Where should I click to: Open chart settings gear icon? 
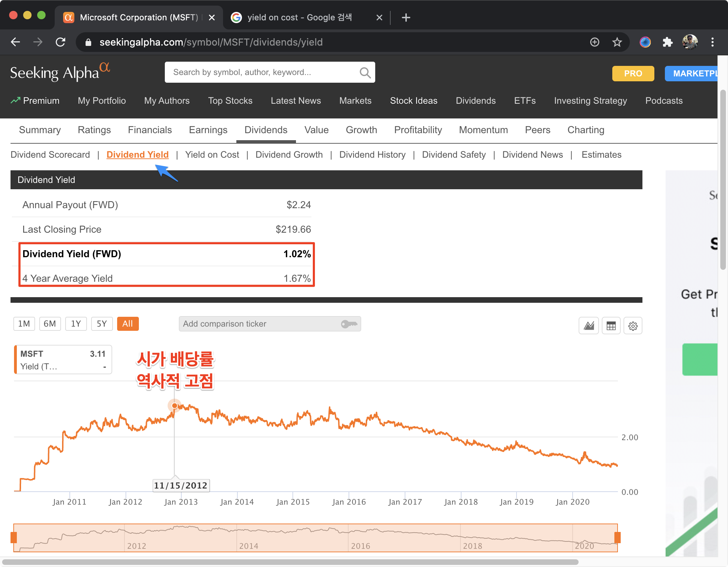[633, 326]
